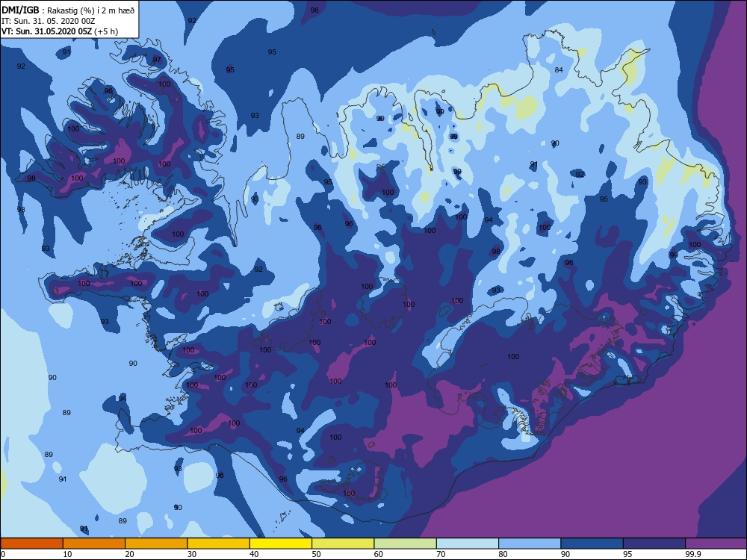Click the dark blue 90–95 legend swatch
The height and width of the screenshot is (560, 747).
[x=592, y=544]
